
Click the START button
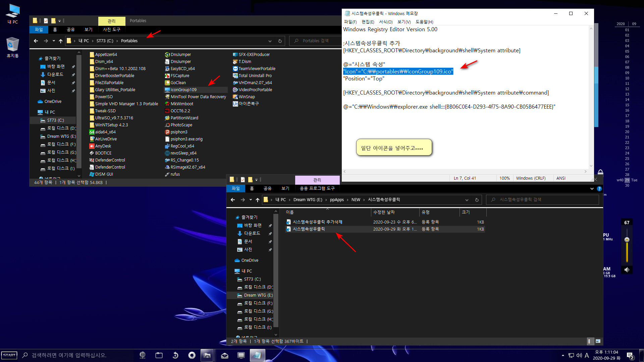click(x=9, y=355)
